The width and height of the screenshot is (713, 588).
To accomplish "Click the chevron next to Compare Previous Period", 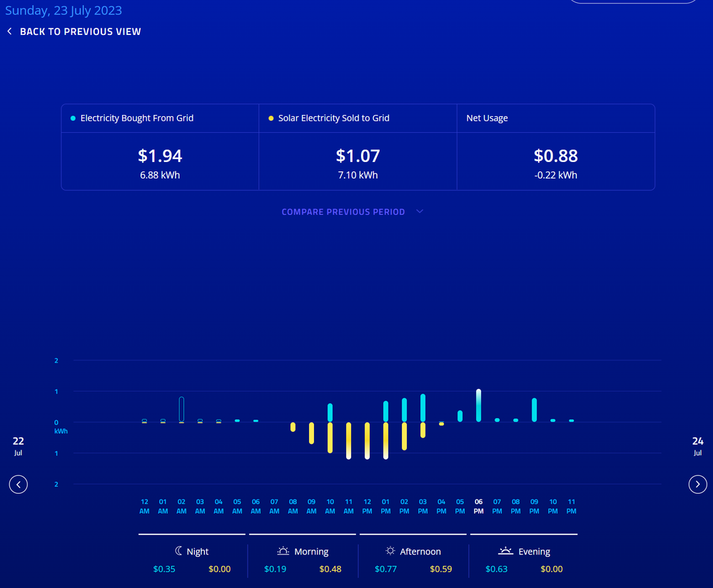I will point(420,212).
